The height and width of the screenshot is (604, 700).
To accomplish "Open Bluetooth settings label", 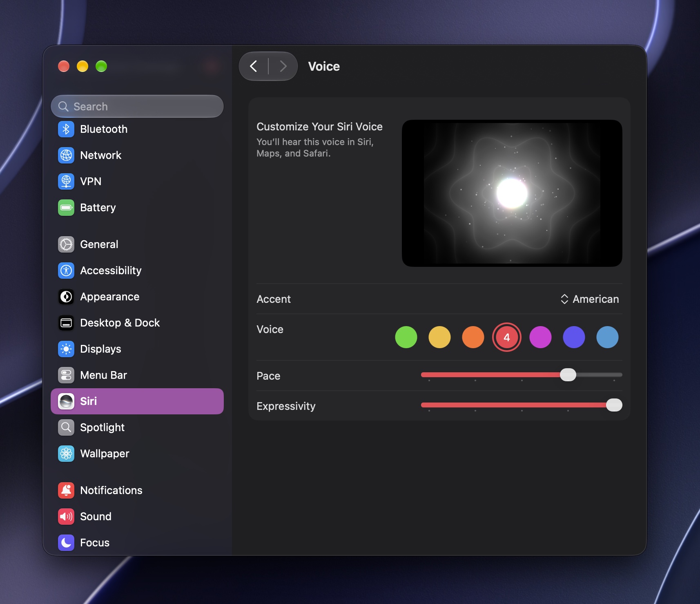I will (x=104, y=129).
